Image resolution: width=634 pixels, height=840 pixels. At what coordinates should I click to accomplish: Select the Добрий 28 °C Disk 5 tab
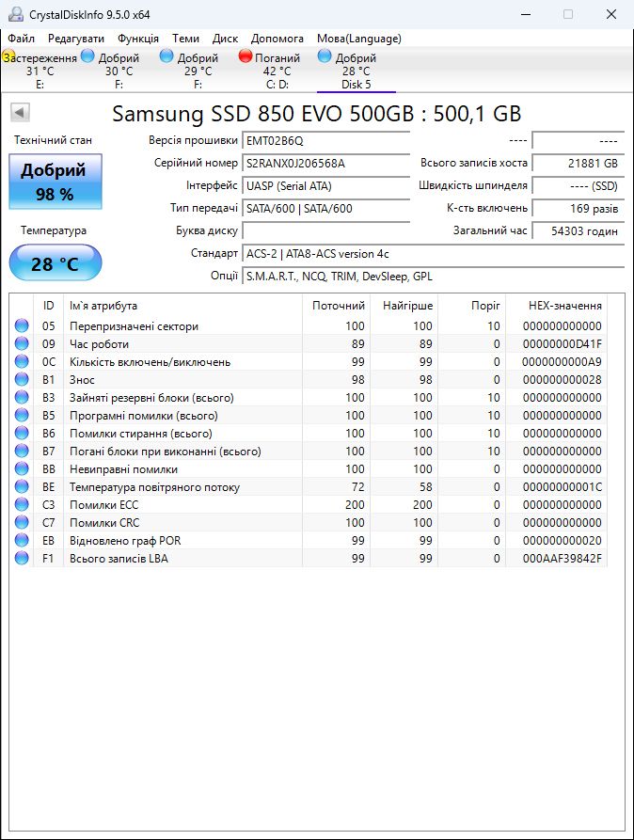coord(356,71)
